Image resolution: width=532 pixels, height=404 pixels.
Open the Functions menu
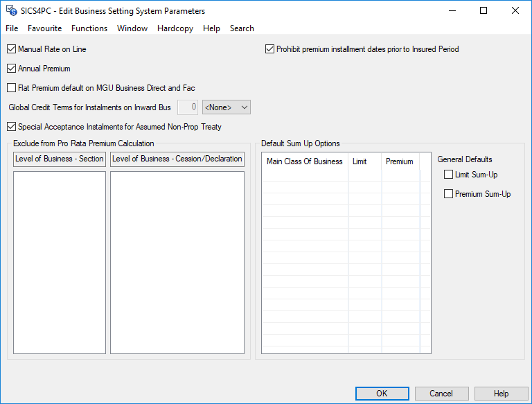click(89, 28)
